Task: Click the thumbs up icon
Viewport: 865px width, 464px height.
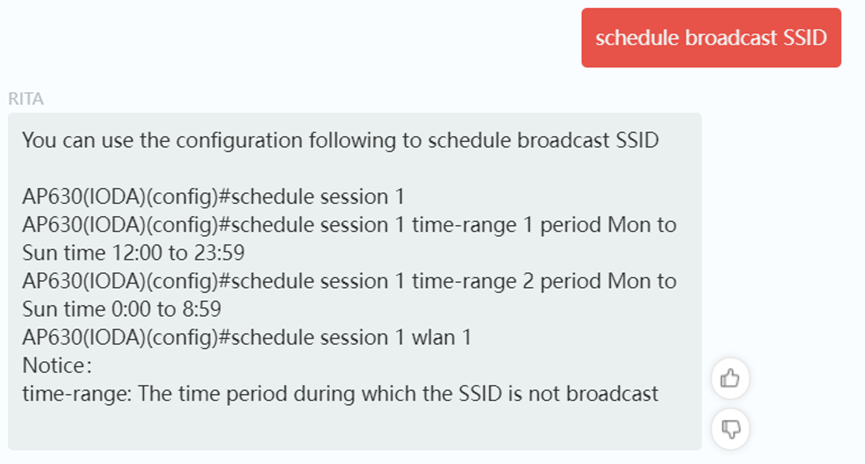Action: (x=730, y=378)
